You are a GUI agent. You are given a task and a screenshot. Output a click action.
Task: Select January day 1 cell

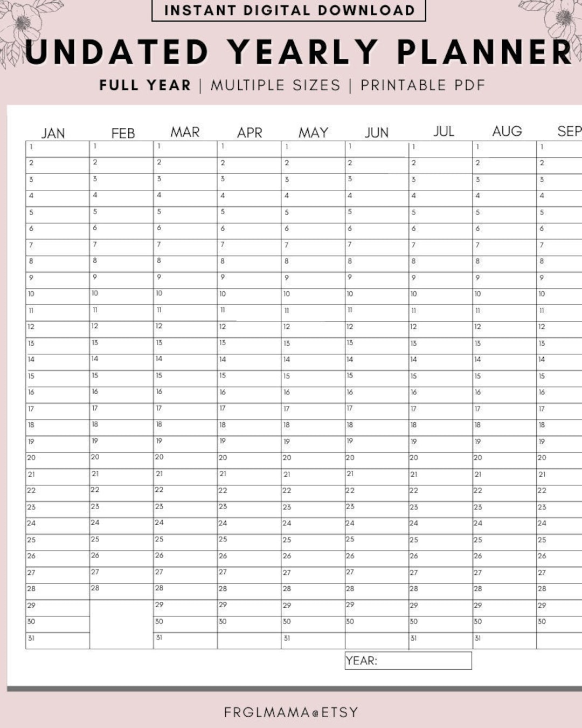pos(57,149)
